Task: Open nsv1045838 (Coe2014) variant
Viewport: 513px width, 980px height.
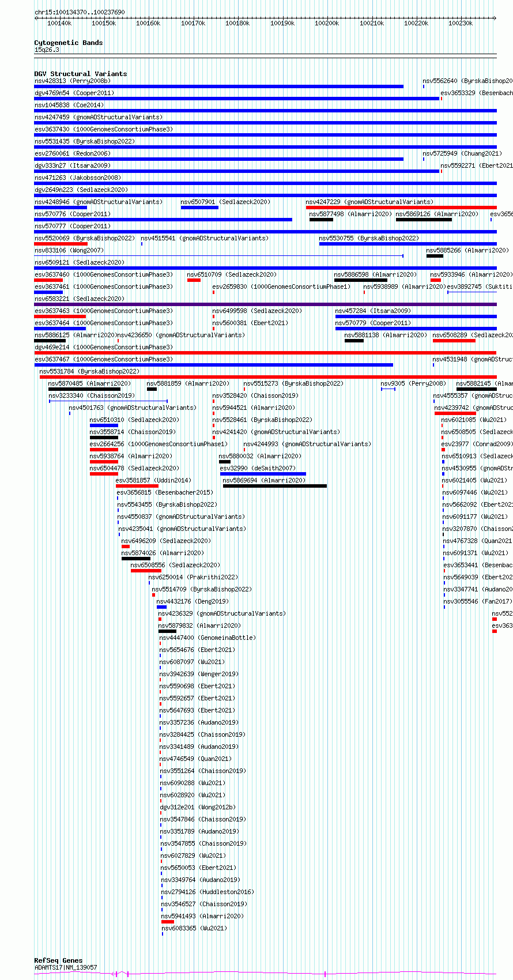Action: point(69,105)
